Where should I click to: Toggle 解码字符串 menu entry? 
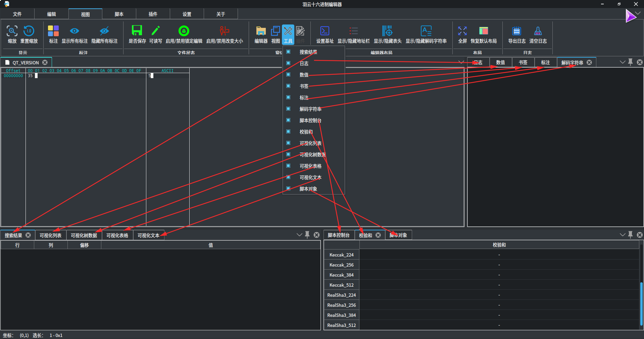314,109
